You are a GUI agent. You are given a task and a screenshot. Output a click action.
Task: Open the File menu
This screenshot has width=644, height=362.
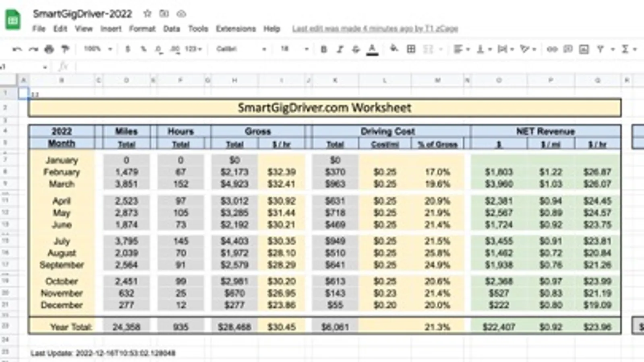tap(39, 29)
